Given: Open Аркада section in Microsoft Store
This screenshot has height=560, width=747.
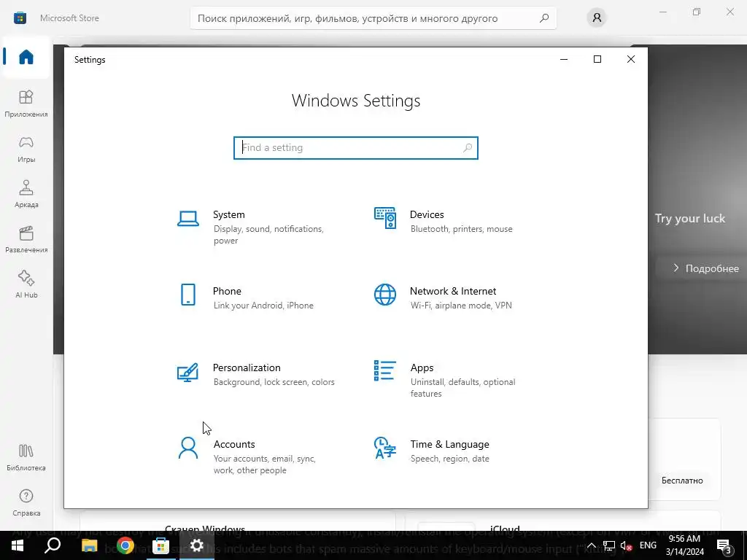Looking at the screenshot, I should 26,194.
